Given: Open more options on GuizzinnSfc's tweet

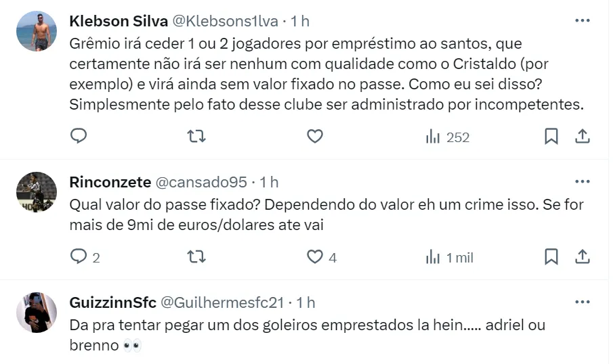Looking at the screenshot, I should pos(583,302).
